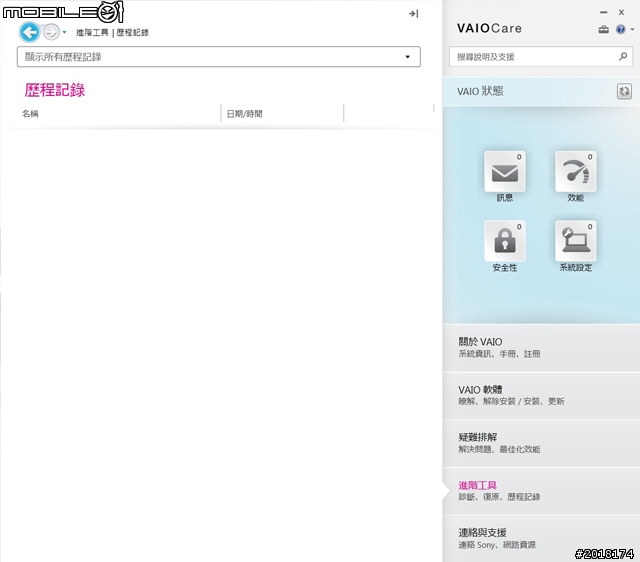Open the blue help question mark icon
The height and width of the screenshot is (562, 640).
(x=621, y=29)
